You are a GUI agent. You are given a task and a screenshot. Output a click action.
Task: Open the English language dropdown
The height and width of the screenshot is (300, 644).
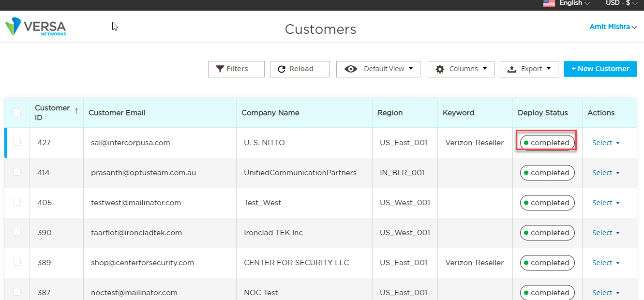tap(574, 3)
